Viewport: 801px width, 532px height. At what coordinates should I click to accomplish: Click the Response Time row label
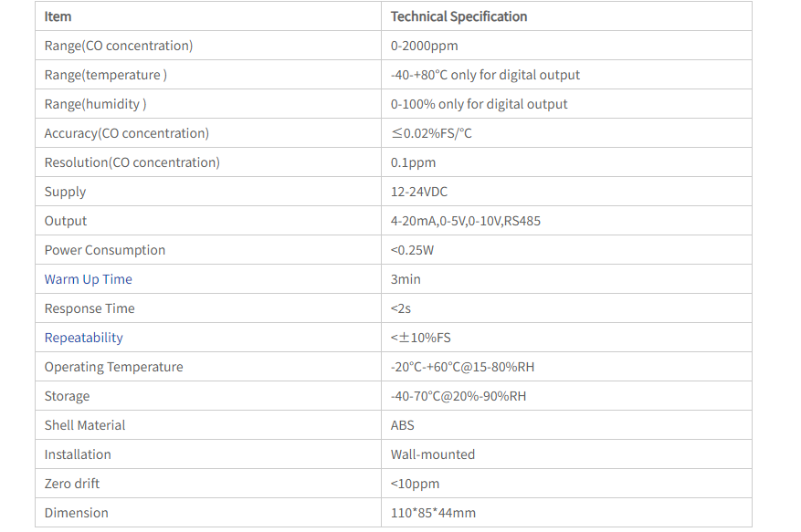click(x=90, y=308)
